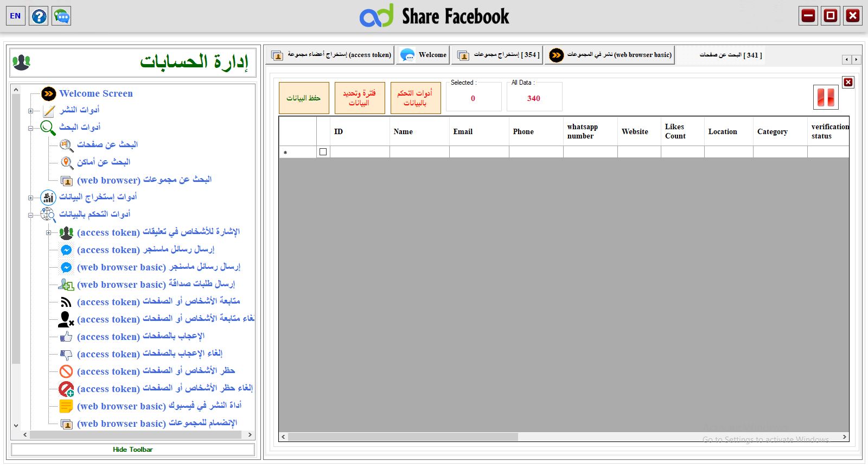Click the unfollow person icon
This screenshot has width=868, height=467.
(x=66, y=319)
